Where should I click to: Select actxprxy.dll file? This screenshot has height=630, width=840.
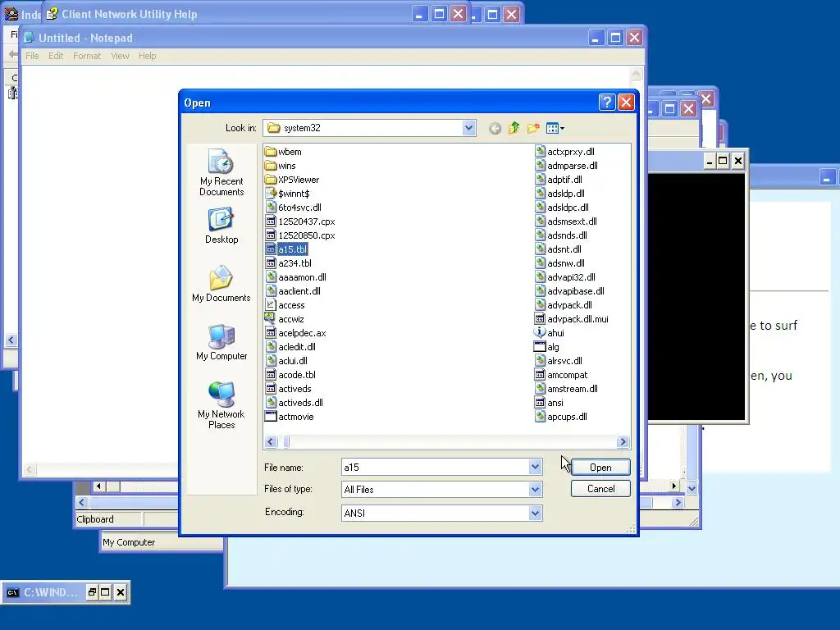click(x=564, y=152)
